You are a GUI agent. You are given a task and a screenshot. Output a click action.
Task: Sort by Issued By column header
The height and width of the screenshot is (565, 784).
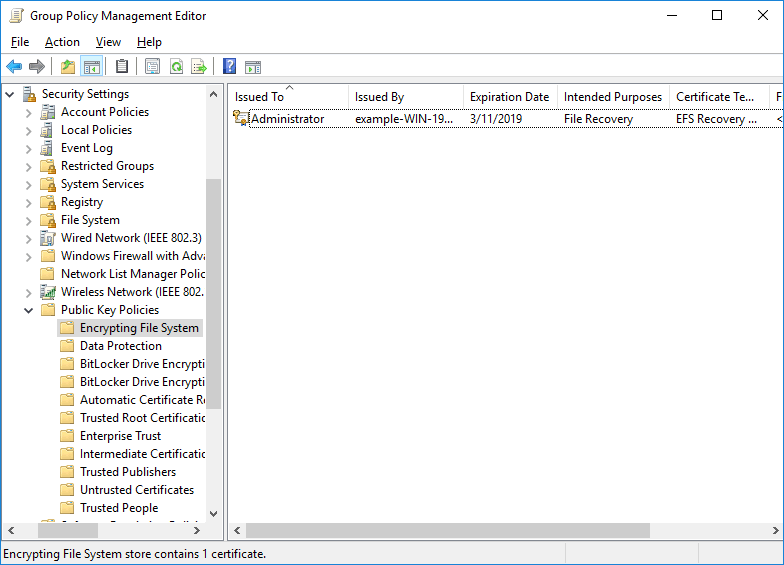(406, 96)
